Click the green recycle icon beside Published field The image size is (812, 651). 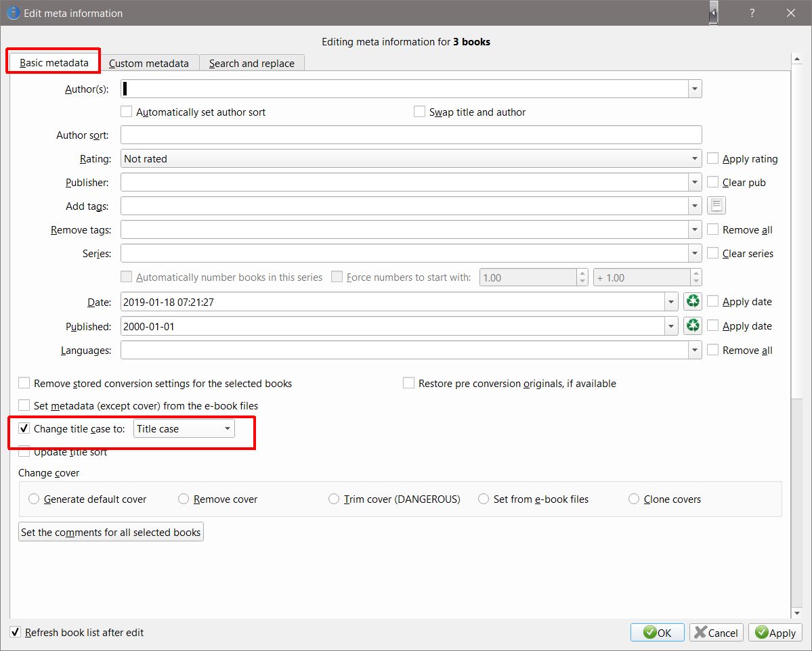692,325
